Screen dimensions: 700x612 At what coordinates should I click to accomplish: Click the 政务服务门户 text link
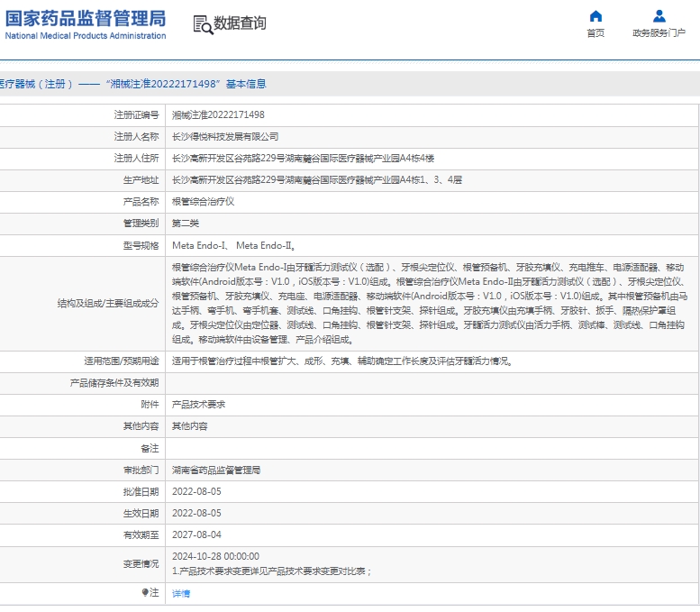pos(659,33)
